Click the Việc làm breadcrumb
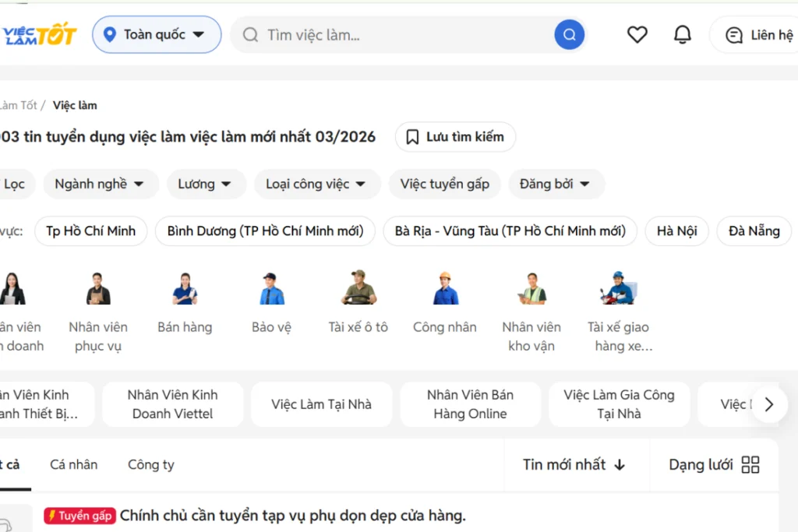The image size is (798, 532). [x=75, y=105]
